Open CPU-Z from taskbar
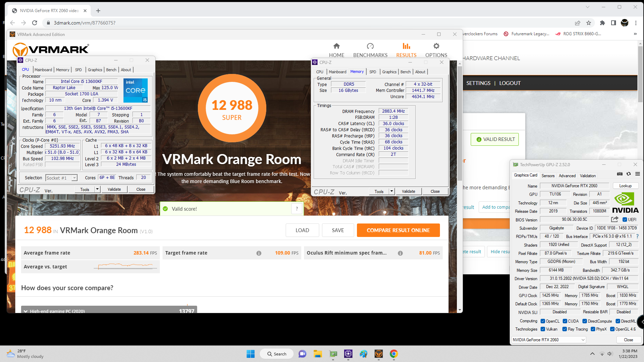The width and height of the screenshot is (644, 362). pyautogui.click(x=348, y=354)
